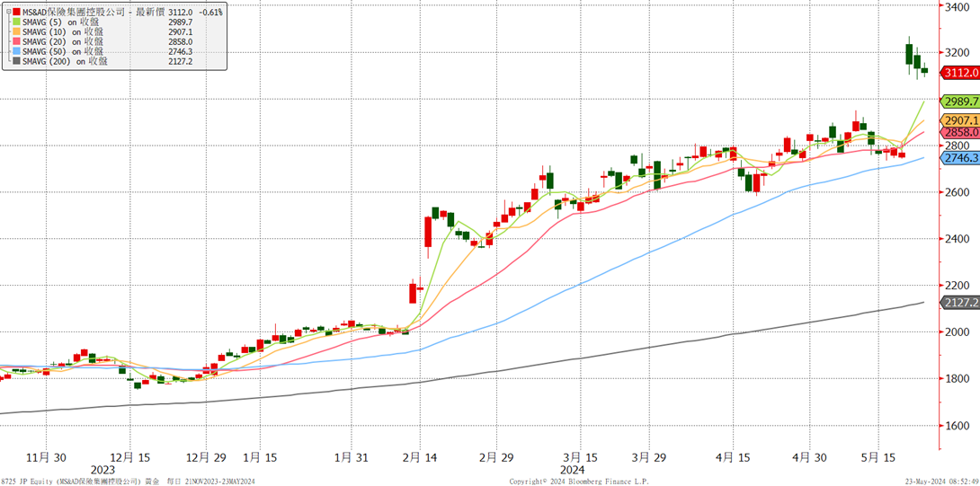Click the orange 2907.1 axis price tag
This screenshot has height=486, width=980.
tap(960, 120)
